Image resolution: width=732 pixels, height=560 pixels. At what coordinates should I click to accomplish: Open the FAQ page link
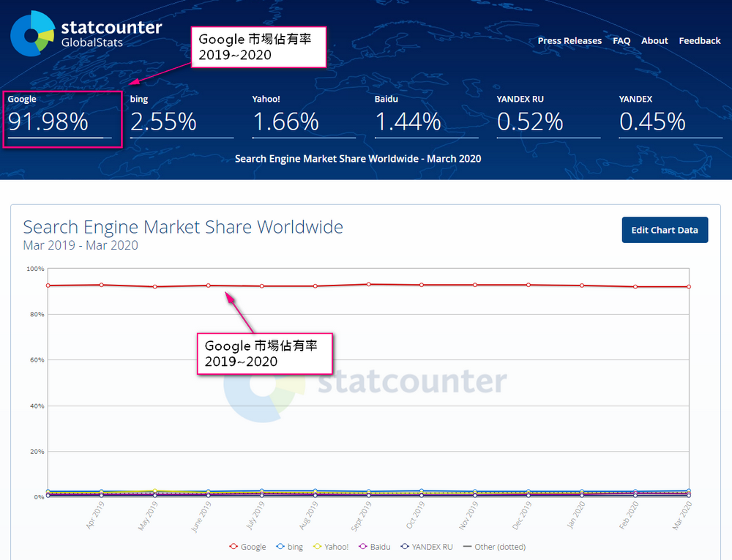[621, 40]
